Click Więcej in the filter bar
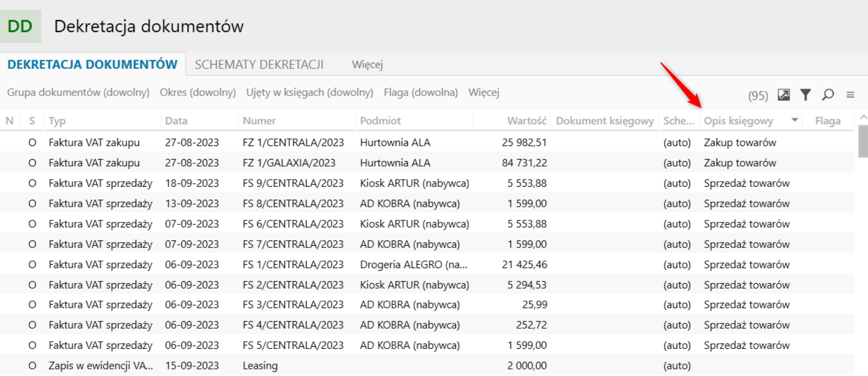This screenshot has width=868, height=376. pyautogui.click(x=484, y=92)
